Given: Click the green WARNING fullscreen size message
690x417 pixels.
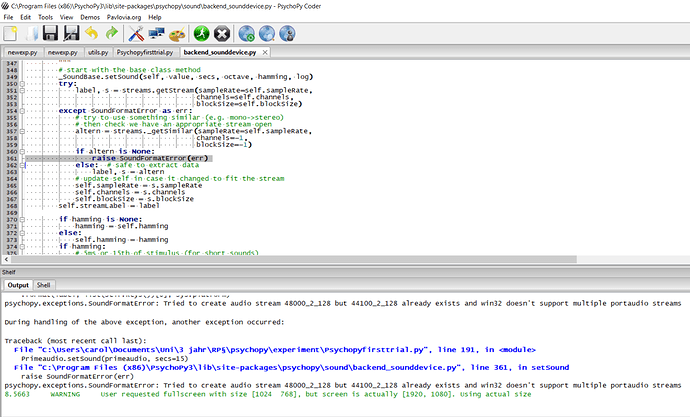Looking at the screenshot, I should 268,394.
